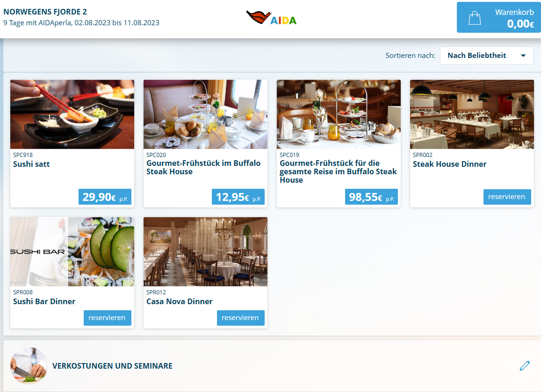
Task: Click the pencil edit icon for Verkostungen
Action: pos(525,365)
